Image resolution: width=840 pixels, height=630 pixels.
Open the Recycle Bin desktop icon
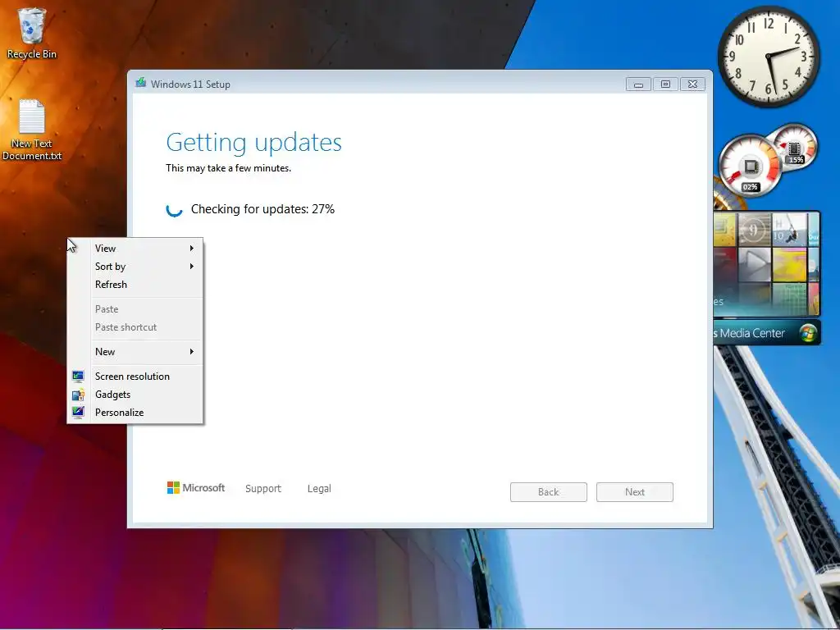click(31, 33)
